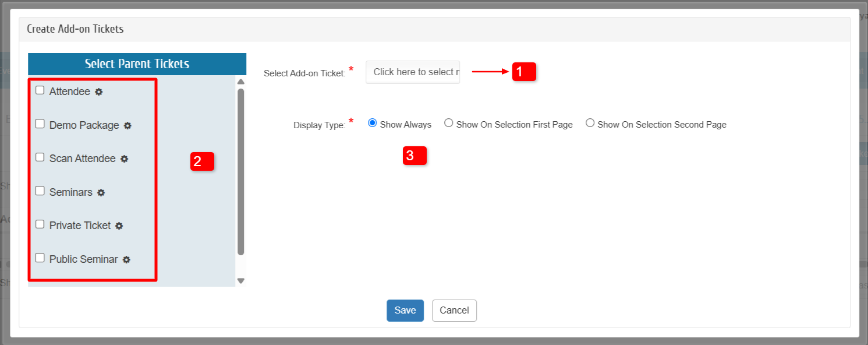The image size is (868, 345).
Task: Tick the Public Seminar checkbox
Action: 40,258
